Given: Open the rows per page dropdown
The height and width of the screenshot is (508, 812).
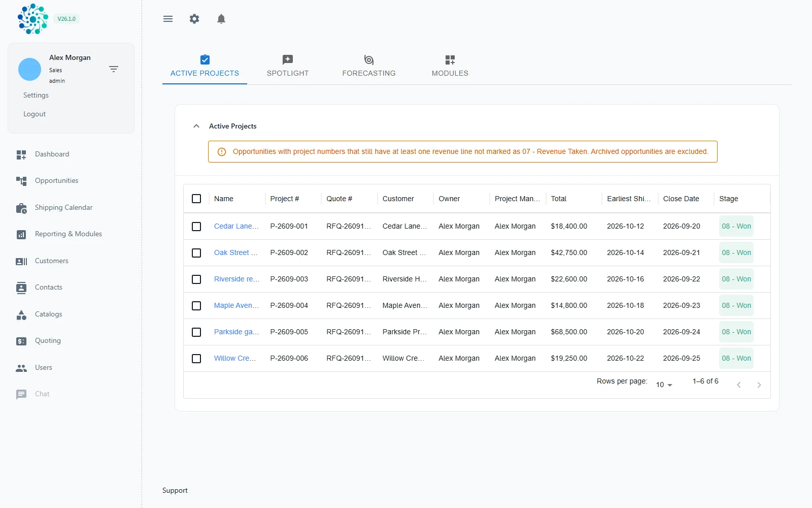Looking at the screenshot, I should pos(664,385).
